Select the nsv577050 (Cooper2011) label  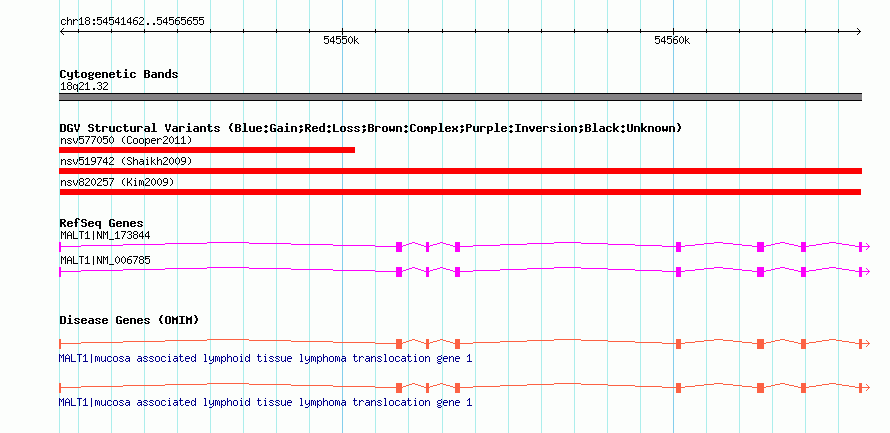[126, 140]
